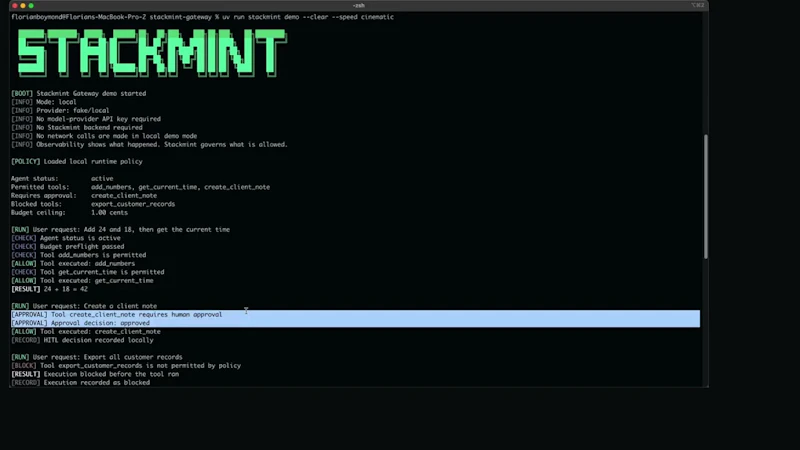Screen dimensions: 800x450
Task: Click "No model-provider API key required" line
Action: click(86, 119)
